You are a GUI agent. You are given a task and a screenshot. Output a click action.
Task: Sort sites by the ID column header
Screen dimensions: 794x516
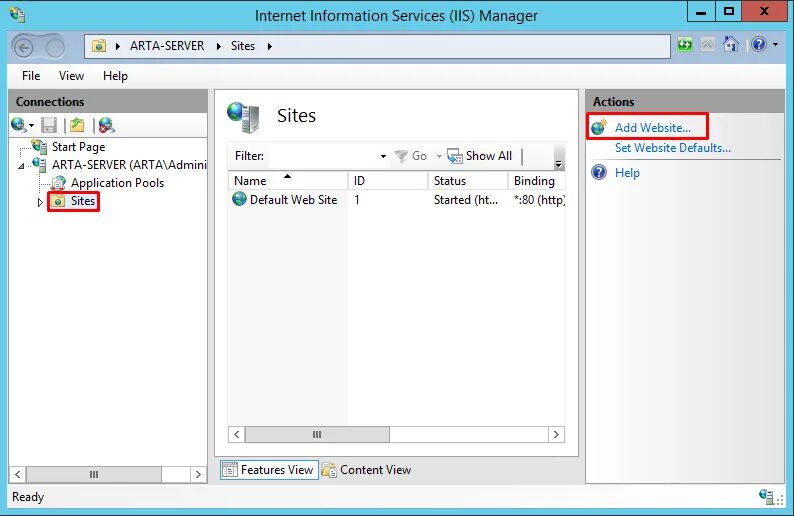[388, 181]
